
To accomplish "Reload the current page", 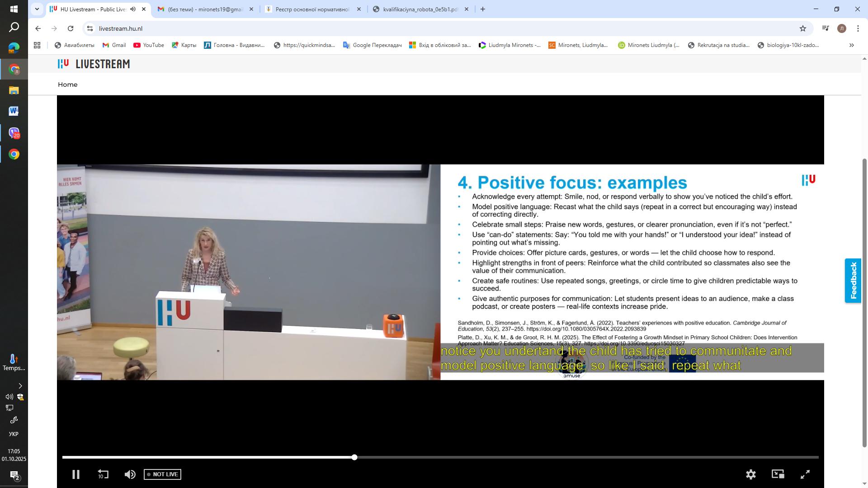I will [71, 28].
